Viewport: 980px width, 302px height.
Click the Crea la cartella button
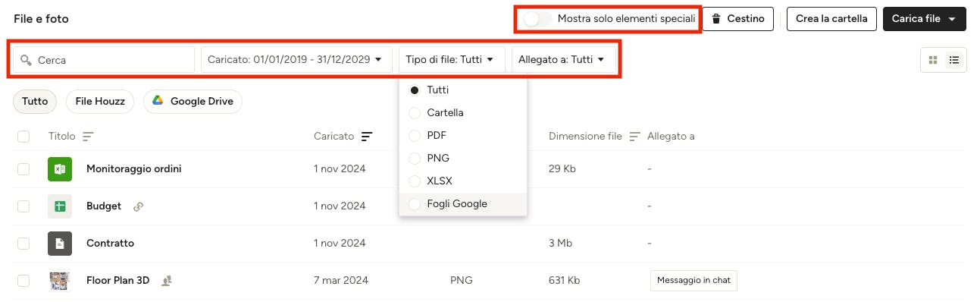tap(831, 19)
